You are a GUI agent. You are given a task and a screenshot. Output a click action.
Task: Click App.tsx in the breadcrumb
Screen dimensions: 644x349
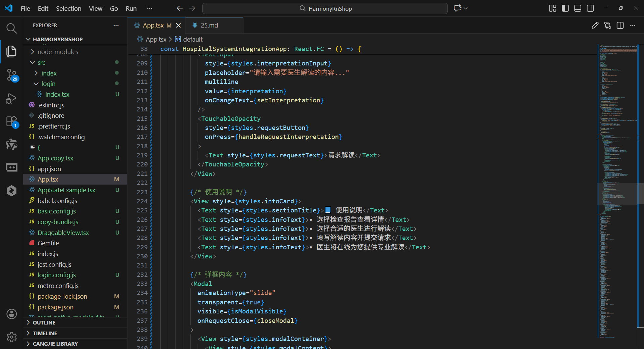pyautogui.click(x=156, y=39)
